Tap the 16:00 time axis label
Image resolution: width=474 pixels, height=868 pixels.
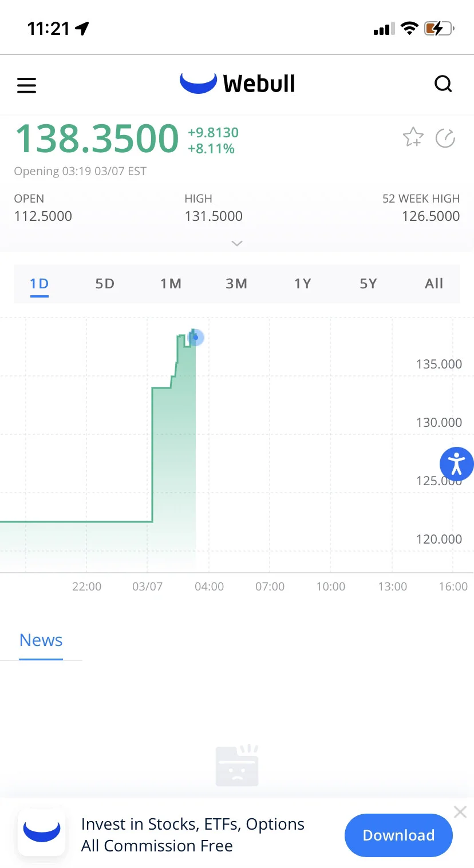(x=453, y=586)
